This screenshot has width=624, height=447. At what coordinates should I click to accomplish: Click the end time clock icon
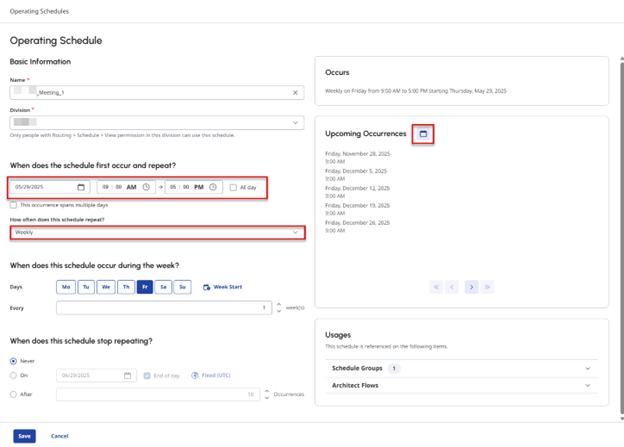[x=213, y=187]
